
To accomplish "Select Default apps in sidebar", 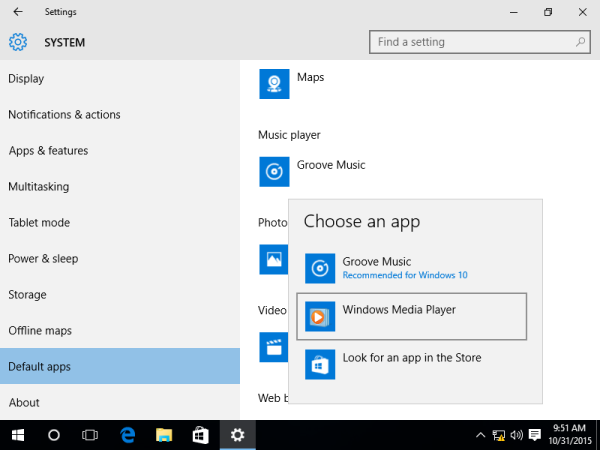I will [120, 366].
